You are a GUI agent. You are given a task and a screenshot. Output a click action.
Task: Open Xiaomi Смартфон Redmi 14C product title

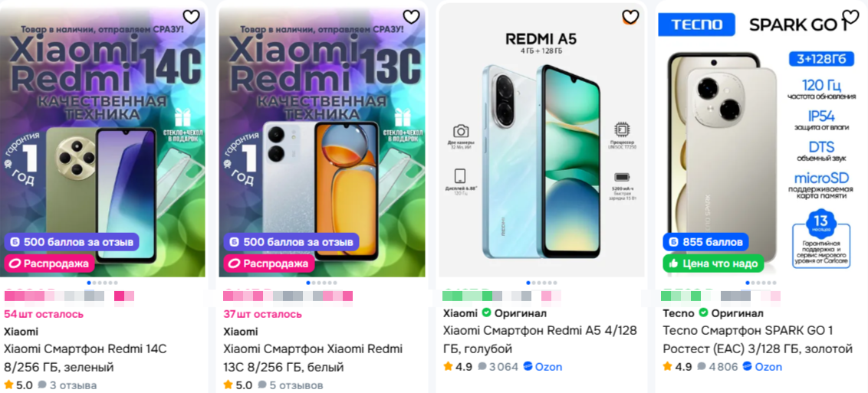(85, 359)
